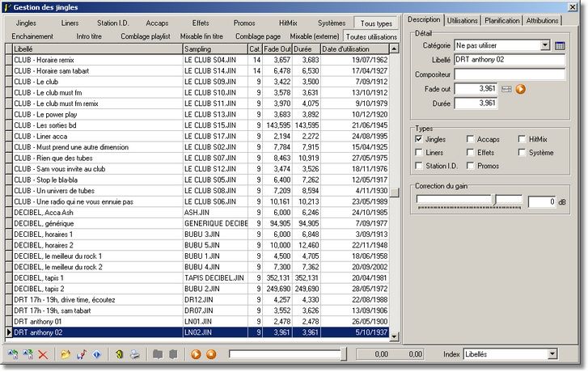Select the Mixable (externe) usage tab
Screen dimensions: 588x372
coord(315,36)
